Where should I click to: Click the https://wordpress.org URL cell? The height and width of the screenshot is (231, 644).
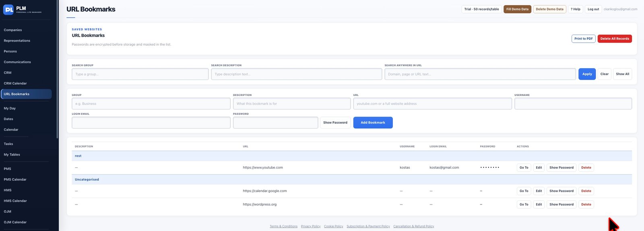(x=260, y=204)
